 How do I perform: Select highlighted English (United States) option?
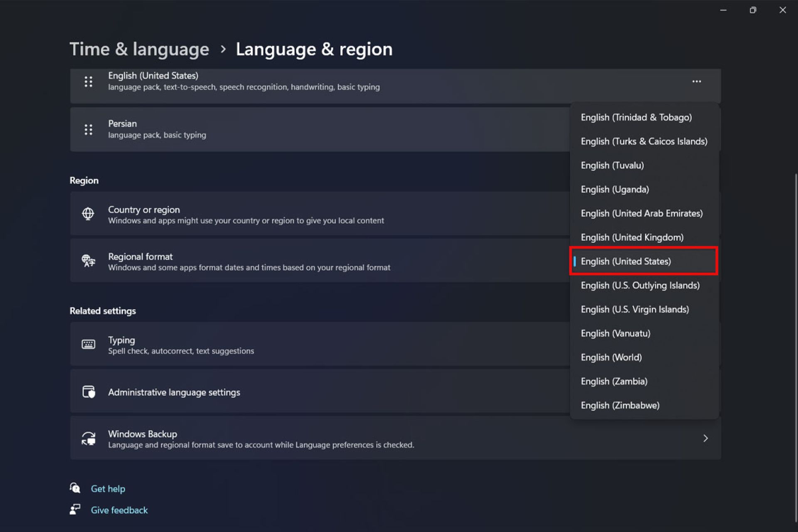pyautogui.click(x=626, y=261)
